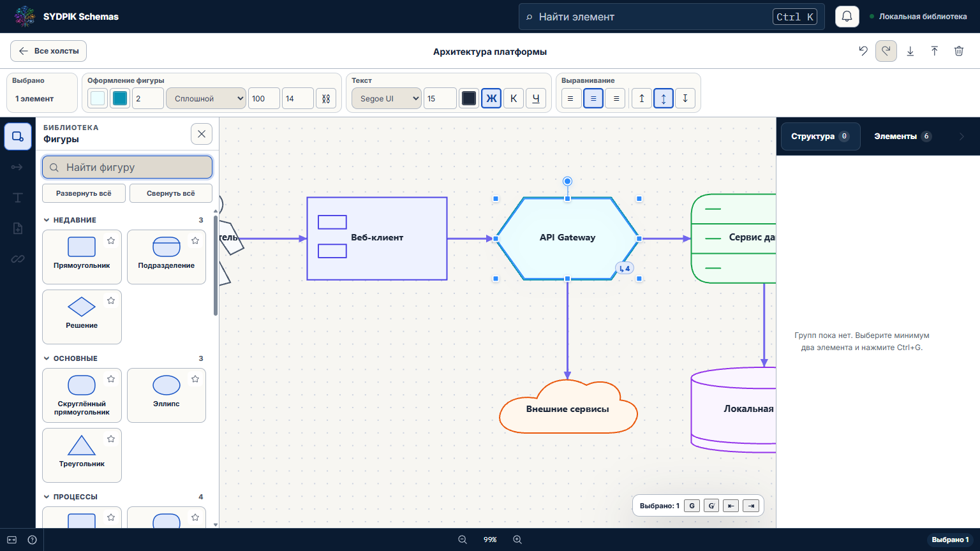980x551 pixels.
Task: Open the shape border color swatch
Action: coord(120,98)
